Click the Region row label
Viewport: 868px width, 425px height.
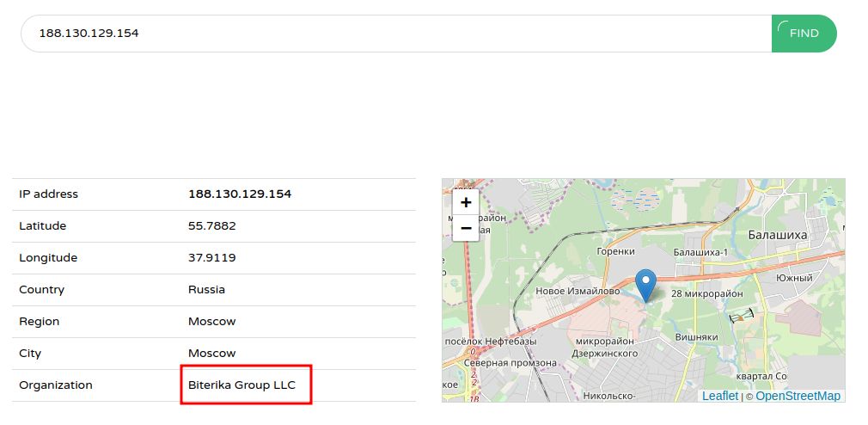click(40, 322)
